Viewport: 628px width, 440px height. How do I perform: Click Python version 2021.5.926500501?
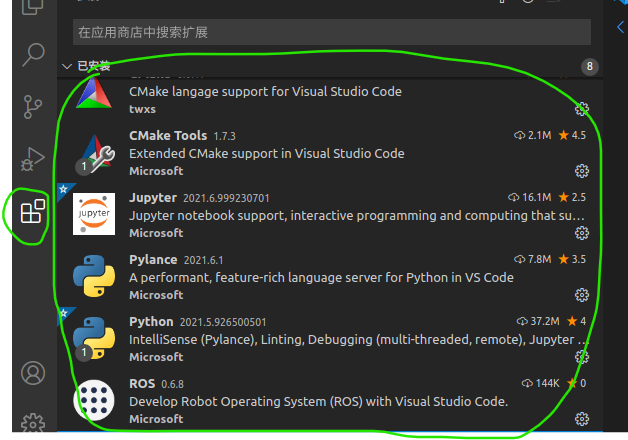(223, 322)
